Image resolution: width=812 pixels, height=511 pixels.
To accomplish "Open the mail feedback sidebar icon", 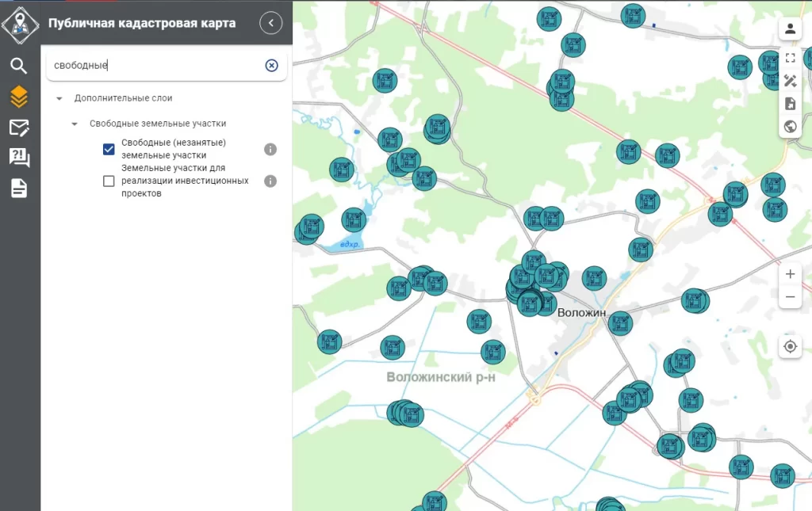I will pos(18,128).
